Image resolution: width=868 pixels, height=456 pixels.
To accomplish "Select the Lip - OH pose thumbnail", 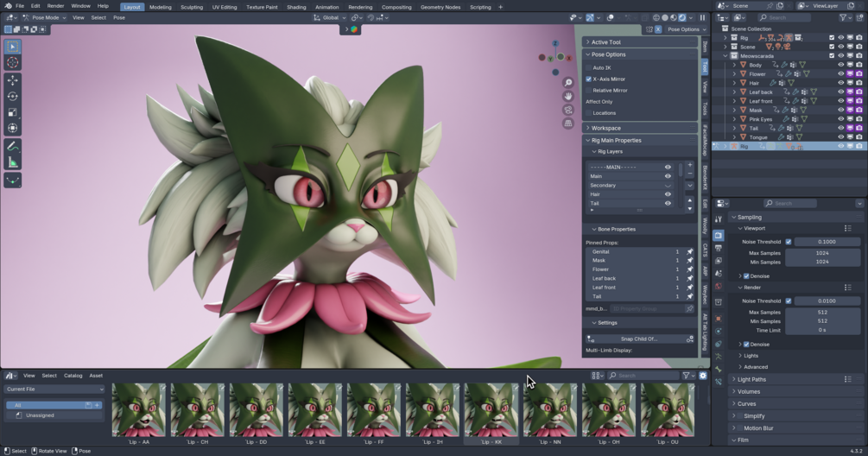I will tap(608, 410).
